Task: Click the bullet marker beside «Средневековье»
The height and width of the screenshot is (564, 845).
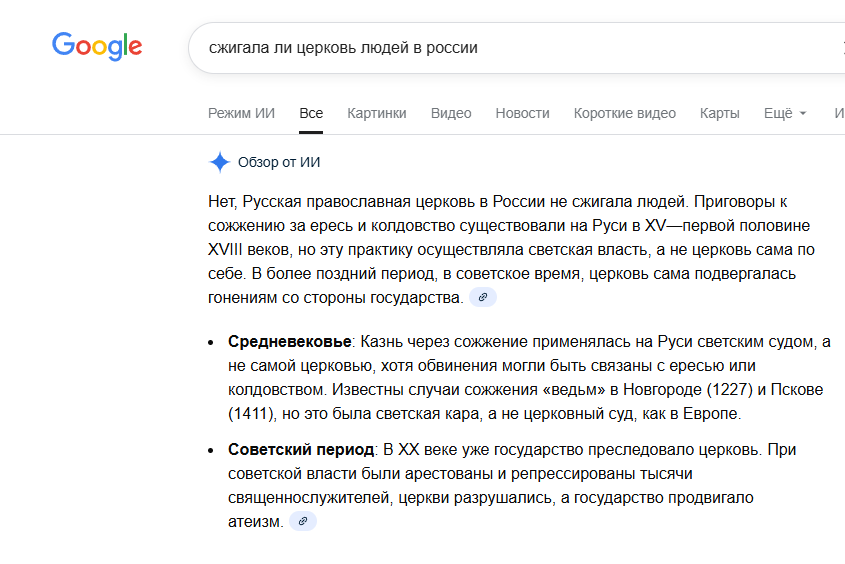Action: (211, 343)
